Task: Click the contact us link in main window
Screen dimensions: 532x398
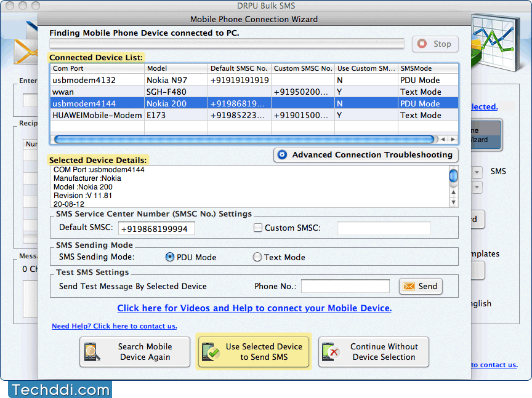Action: 494,365
